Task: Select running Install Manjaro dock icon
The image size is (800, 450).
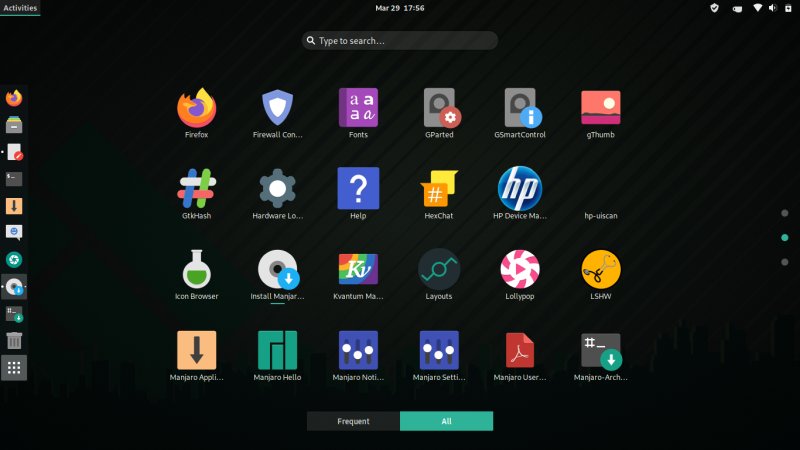Action: pos(14,287)
